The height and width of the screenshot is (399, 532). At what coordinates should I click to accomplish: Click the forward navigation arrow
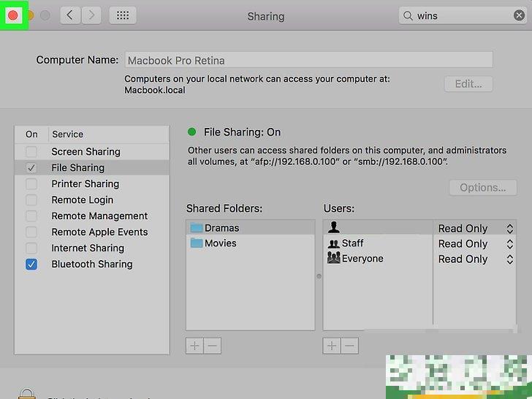91,15
